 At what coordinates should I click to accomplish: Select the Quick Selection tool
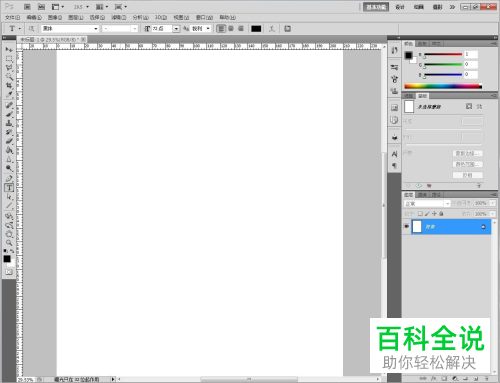pos(9,77)
